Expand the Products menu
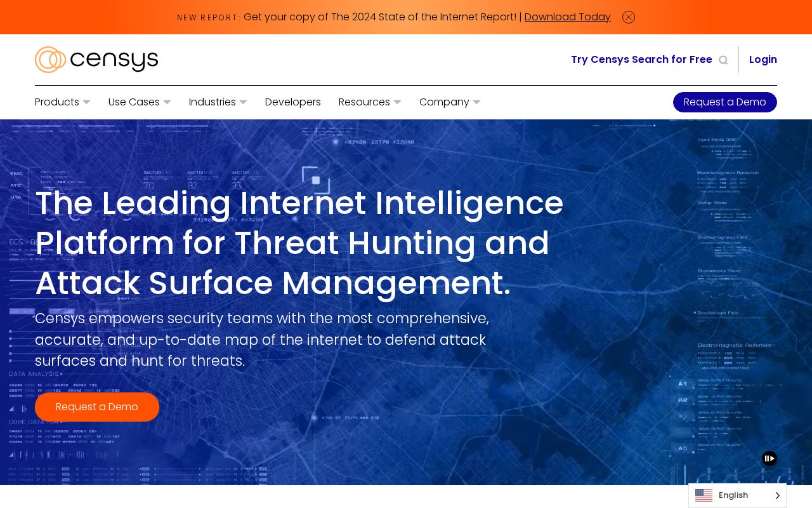 63,102
